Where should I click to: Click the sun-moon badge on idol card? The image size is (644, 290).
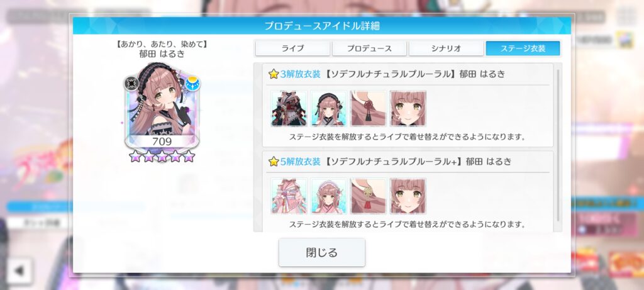[x=192, y=84]
